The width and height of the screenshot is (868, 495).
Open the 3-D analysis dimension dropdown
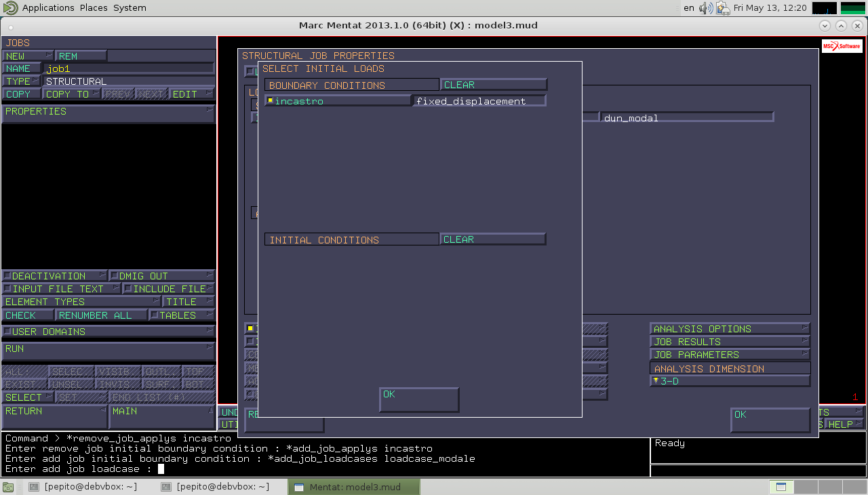click(x=730, y=381)
